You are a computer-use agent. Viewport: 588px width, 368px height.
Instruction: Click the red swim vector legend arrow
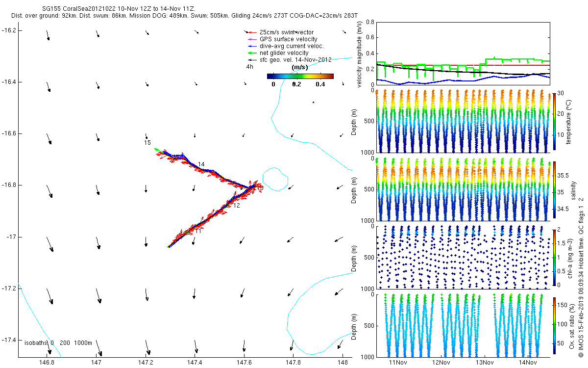(x=250, y=32)
